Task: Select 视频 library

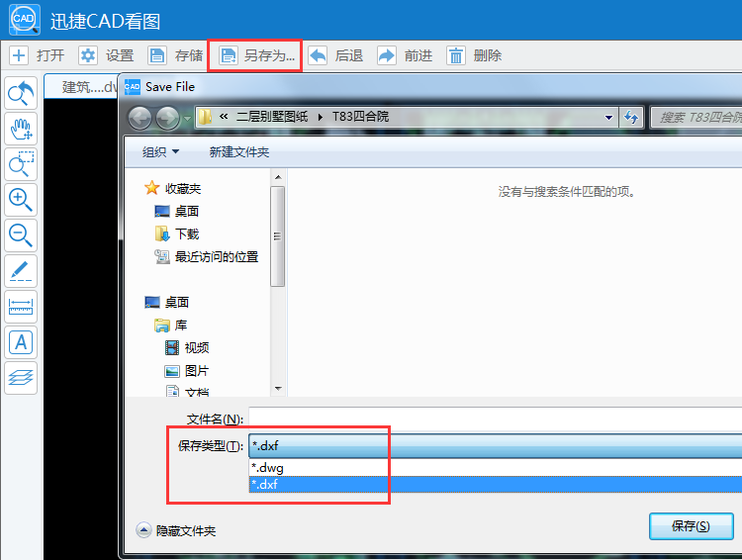Action: pyautogui.click(x=197, y=348)
